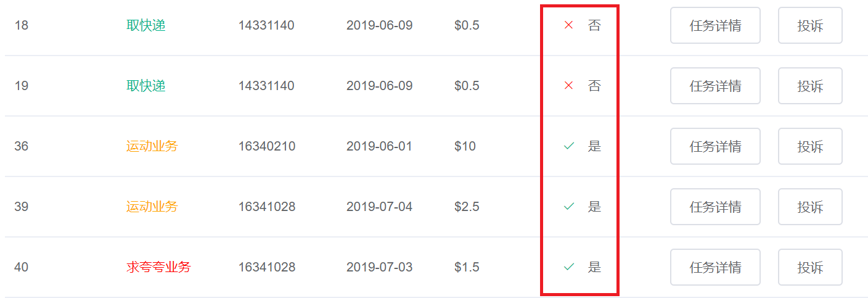Click green checkmark icon in row 36

pos(568,146)
